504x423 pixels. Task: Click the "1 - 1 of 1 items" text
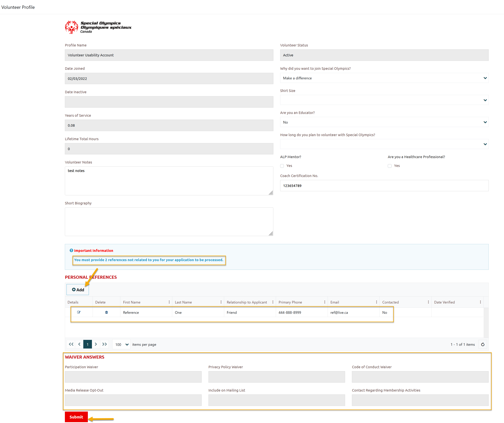(462, 344)
